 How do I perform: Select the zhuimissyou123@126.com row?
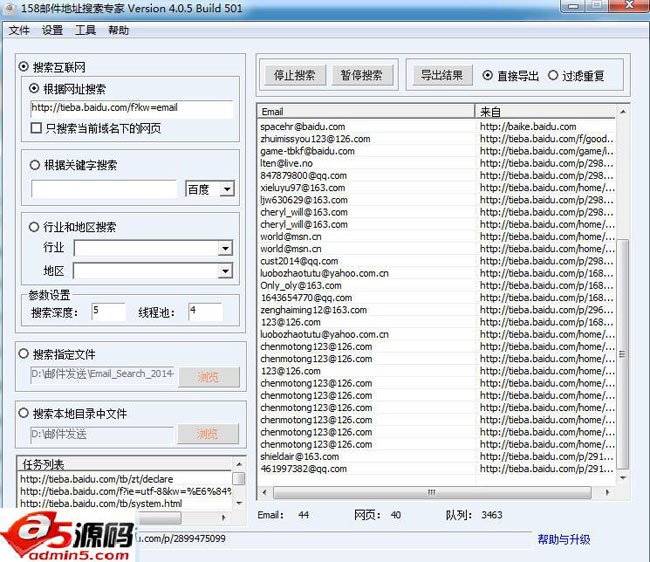pyautogui.click(x=436, y=139)
